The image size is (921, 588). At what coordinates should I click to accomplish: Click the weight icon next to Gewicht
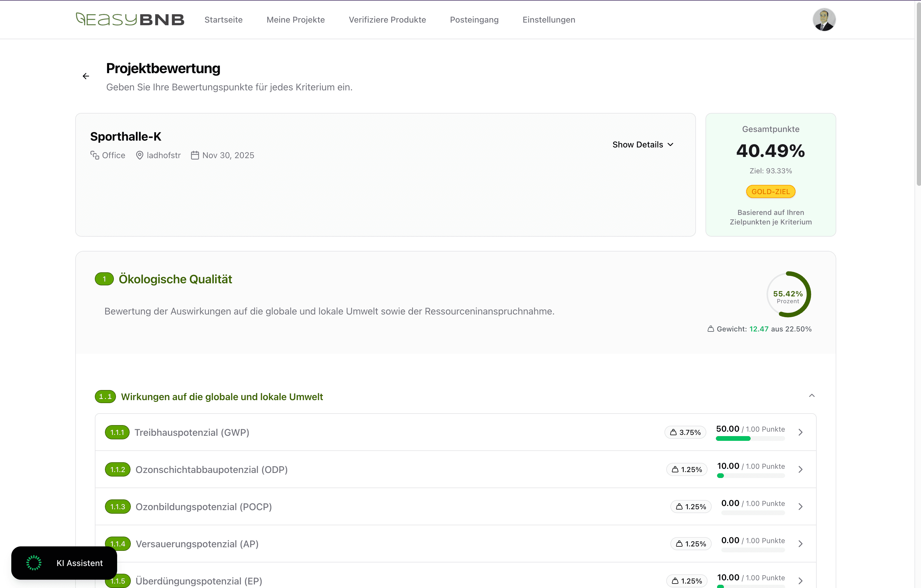tap(710, 329)
